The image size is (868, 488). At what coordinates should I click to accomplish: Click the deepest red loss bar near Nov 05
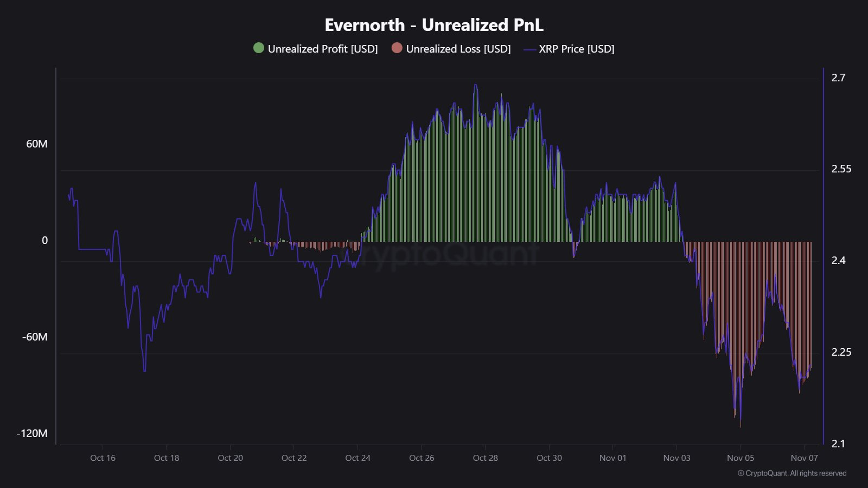741,336
